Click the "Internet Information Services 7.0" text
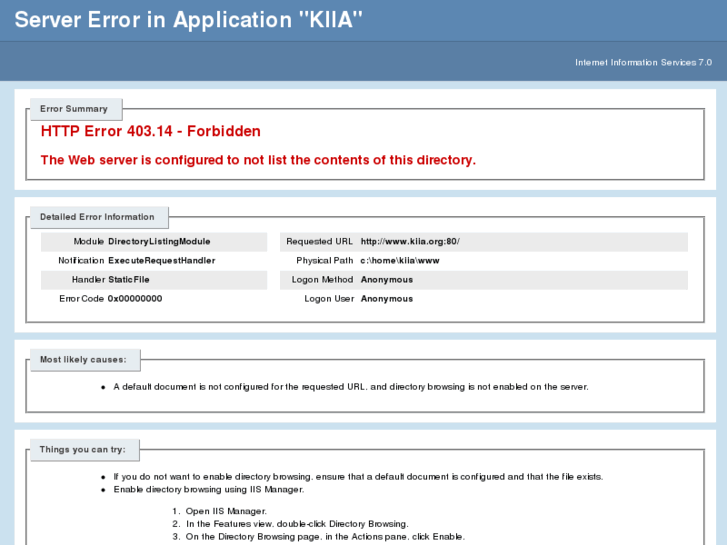 pyautogui.click(x=643, y=63)
